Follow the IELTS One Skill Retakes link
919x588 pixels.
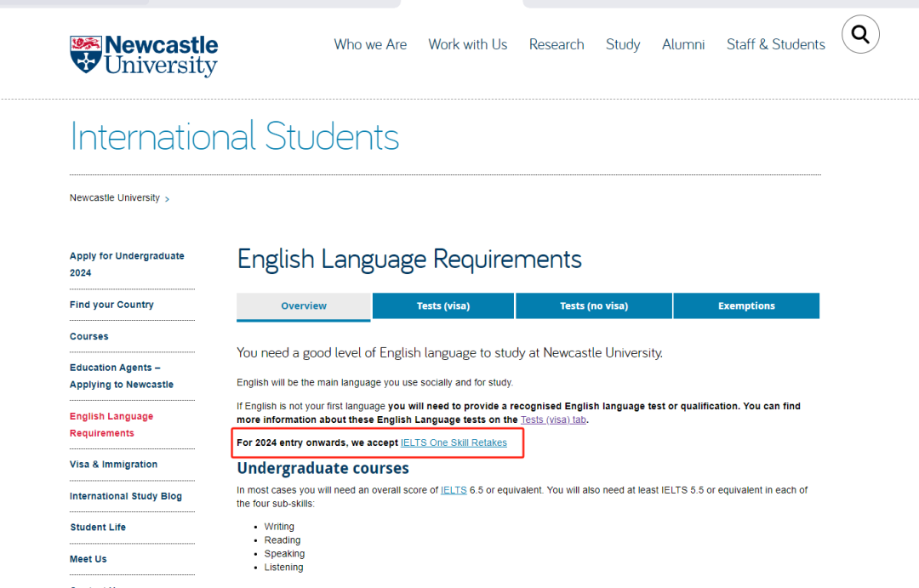pyautogui.click(x=454, y=442)
